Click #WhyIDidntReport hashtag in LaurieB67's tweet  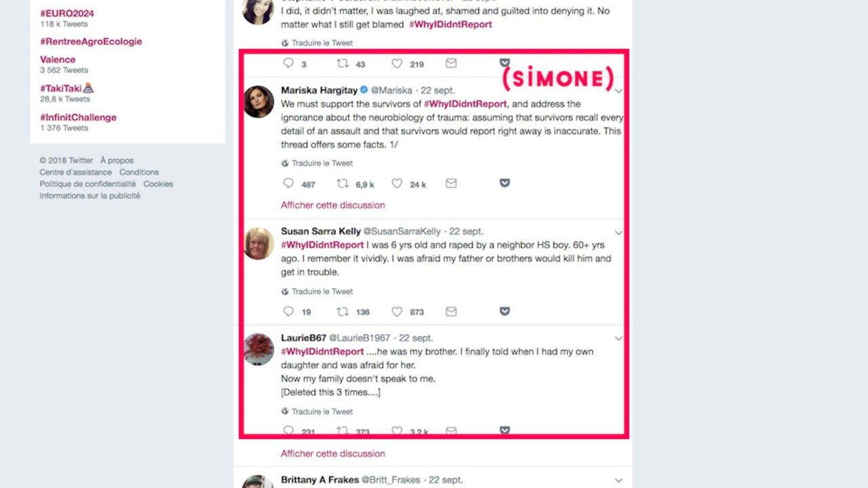pos(322,352)
